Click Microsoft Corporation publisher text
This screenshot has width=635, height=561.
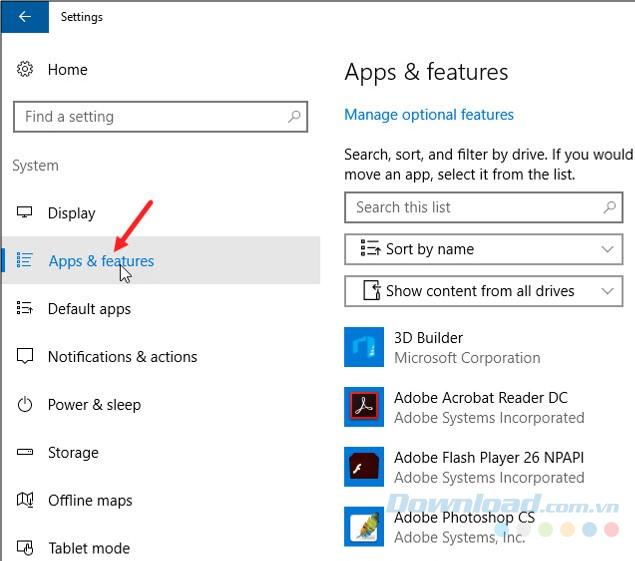[x=467, y=358]
